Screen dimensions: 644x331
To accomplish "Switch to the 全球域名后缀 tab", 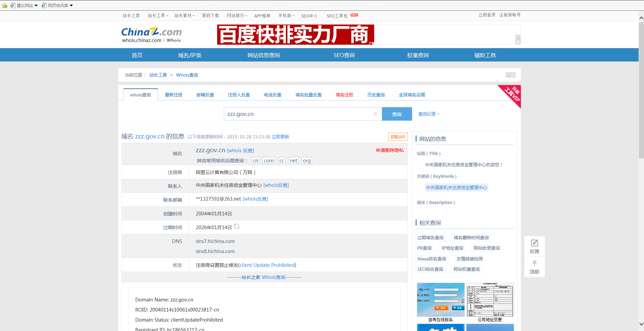I will [412, 95].
